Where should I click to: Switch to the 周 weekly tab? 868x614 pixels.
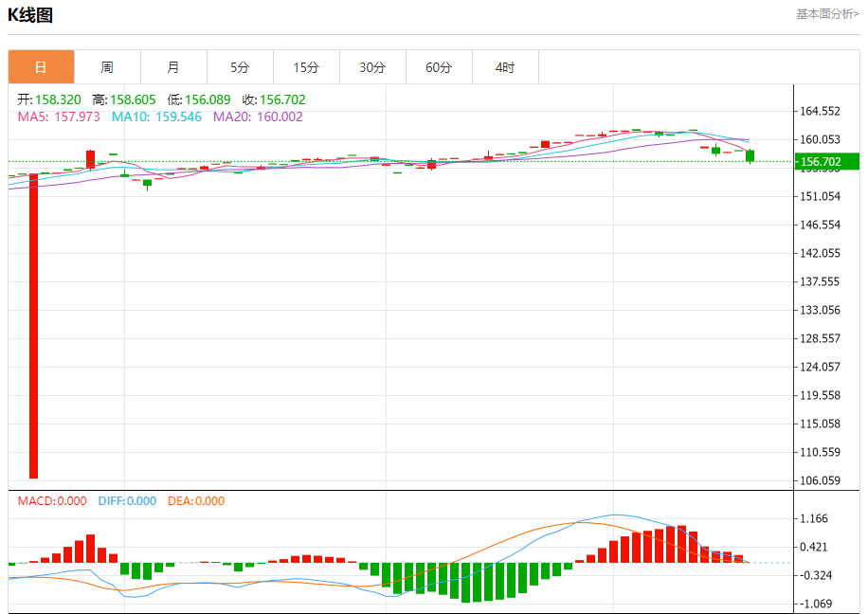pyautogui.click(x=107, y=67)
